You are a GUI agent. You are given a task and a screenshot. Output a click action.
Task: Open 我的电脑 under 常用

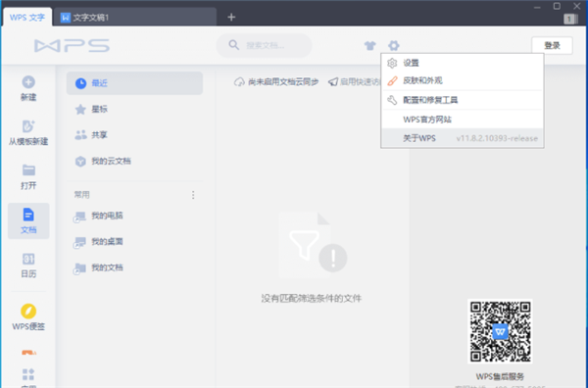click(134, 216)
